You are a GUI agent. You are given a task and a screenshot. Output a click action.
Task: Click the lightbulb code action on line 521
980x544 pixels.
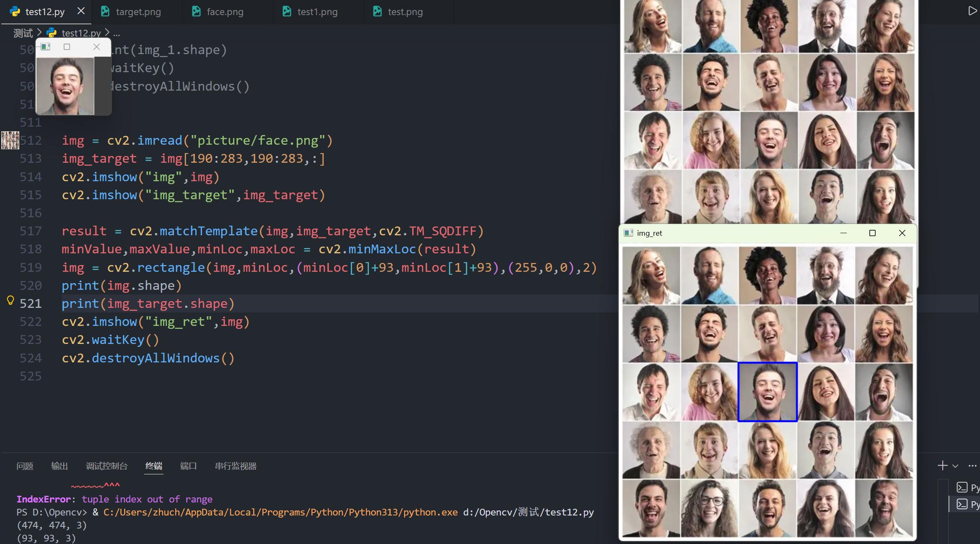coord(10,300)
